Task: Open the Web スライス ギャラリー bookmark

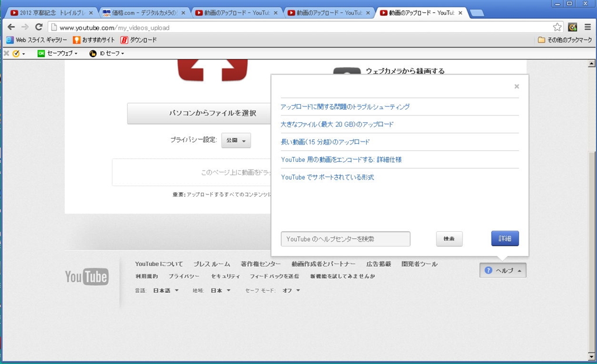Action: tap(37, 40)
